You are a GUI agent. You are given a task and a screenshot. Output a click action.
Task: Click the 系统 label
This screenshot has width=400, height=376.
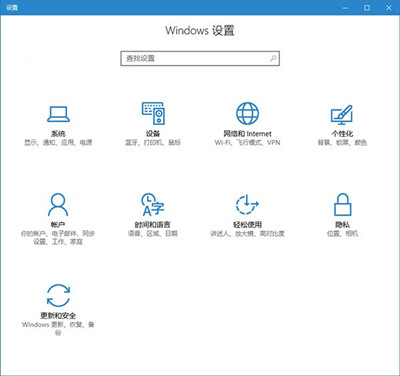(x=58, y=134)
